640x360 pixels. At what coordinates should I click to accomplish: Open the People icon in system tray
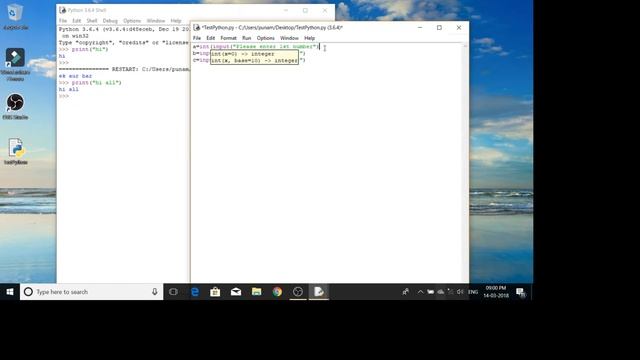[405, 292]
